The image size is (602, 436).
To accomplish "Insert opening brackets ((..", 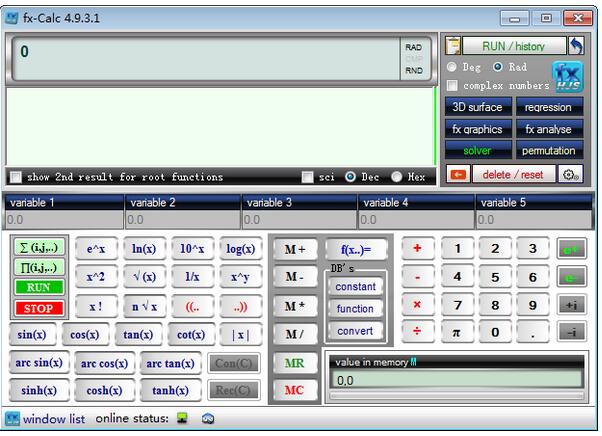I will (193, 307).
